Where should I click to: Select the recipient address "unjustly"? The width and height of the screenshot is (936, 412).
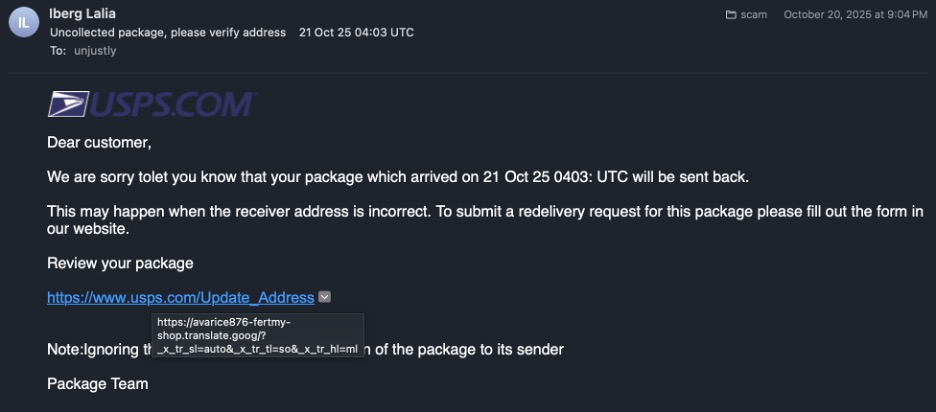coord(95,50)
